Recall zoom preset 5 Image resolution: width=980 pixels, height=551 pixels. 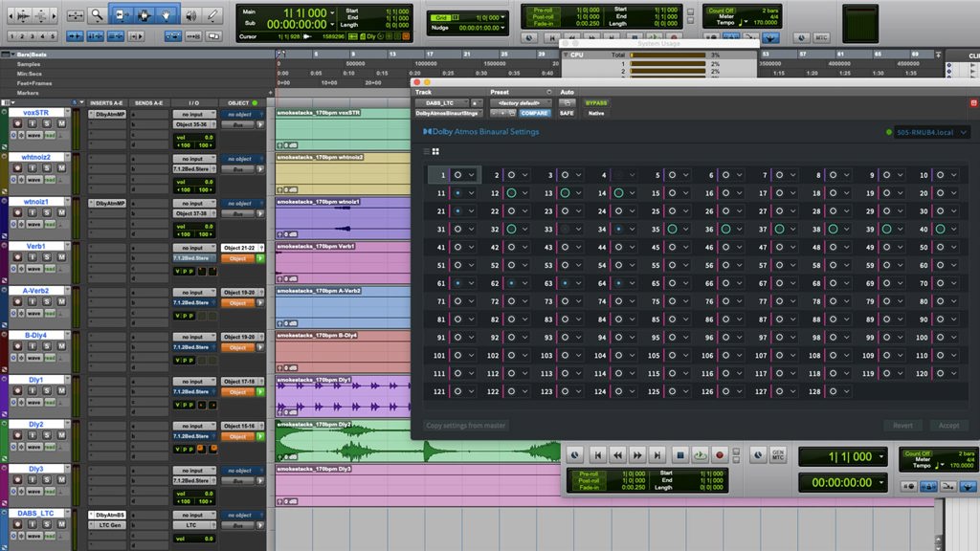53,36
